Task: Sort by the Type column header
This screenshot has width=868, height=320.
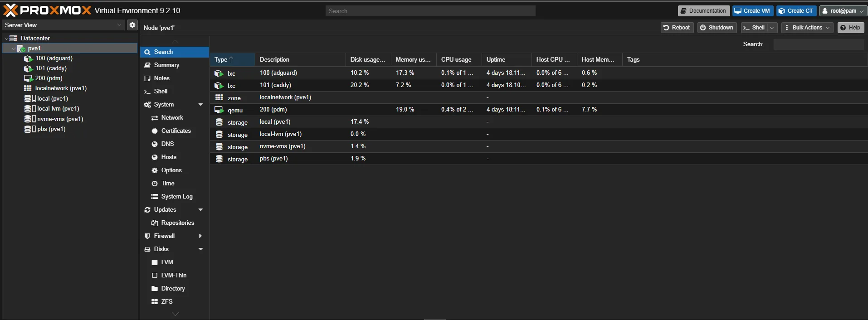Action: click(x=232, y=60)
